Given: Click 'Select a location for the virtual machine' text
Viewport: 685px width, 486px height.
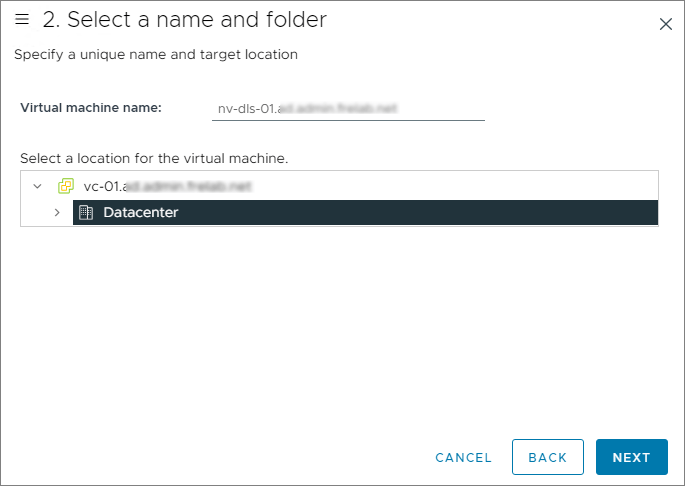Looking at the screenshot, I should (x=154, y=159).
